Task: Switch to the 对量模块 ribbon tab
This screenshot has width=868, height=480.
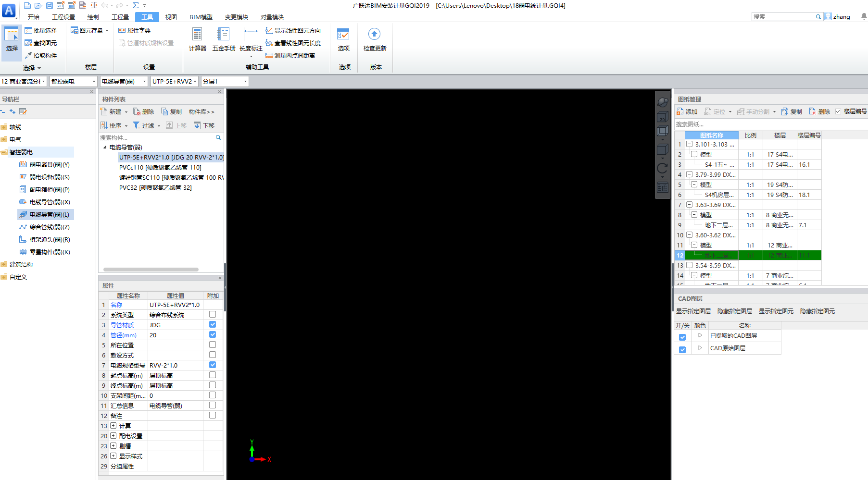Action: [x=272, y=17]
